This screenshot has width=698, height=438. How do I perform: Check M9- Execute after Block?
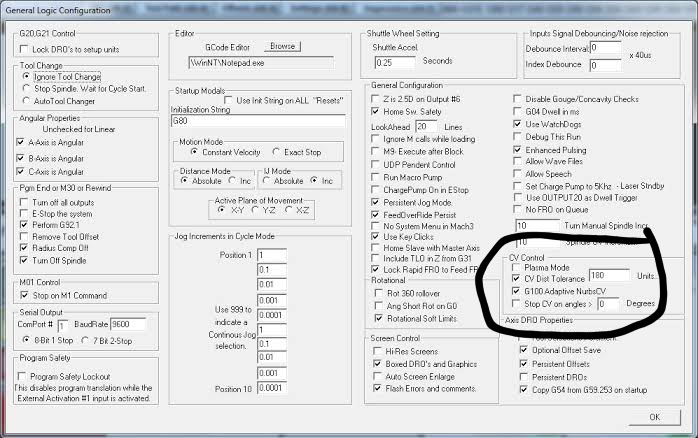(375, 151)
